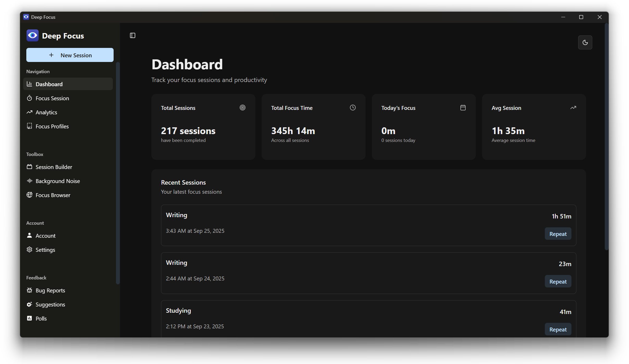Open the Dashboard navigation item

pyautogui.click(x=68, y=84)
